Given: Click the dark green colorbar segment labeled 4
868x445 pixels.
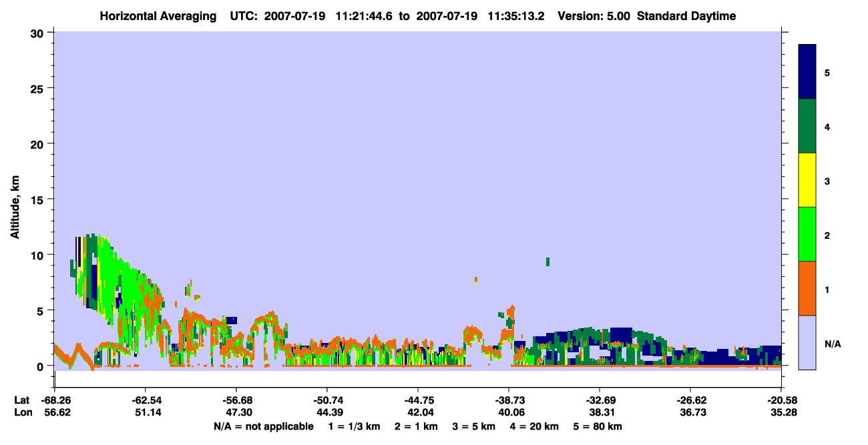Looking at the screenshot, I should (807, 126).
